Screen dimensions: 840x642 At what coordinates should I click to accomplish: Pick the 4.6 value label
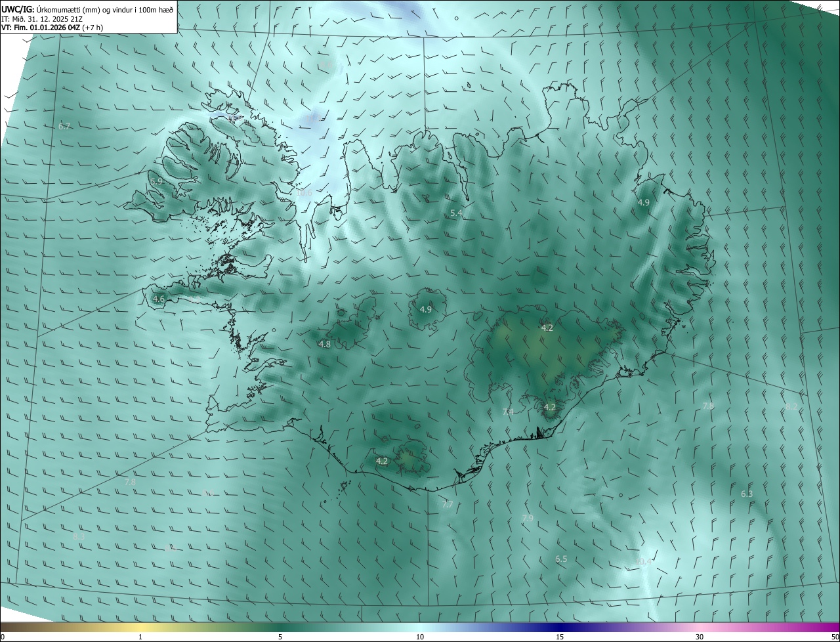[x=159, y=299]
